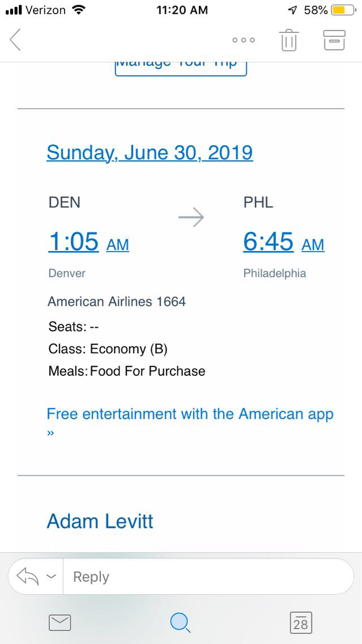The height and width of the screenshot is (644, 362).
Task: Tap the Sunday, June 30, 2019 date link
Action: click(150, 152)
